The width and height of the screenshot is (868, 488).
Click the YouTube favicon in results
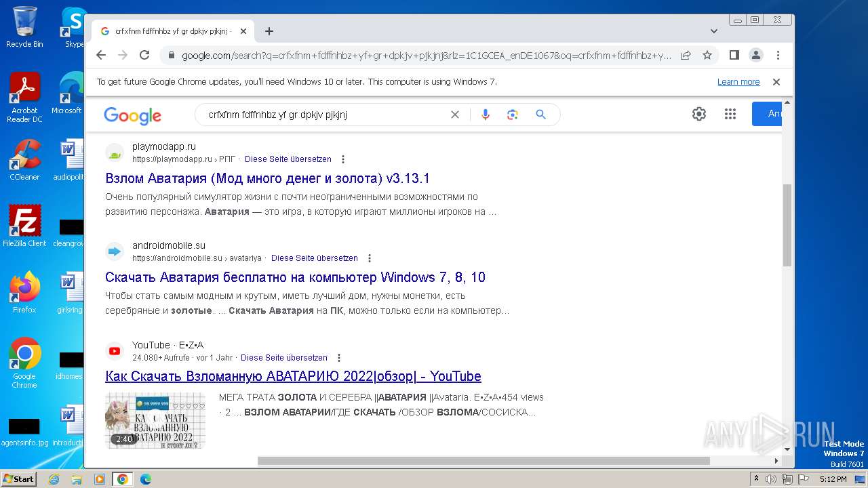tap(115, 351)
